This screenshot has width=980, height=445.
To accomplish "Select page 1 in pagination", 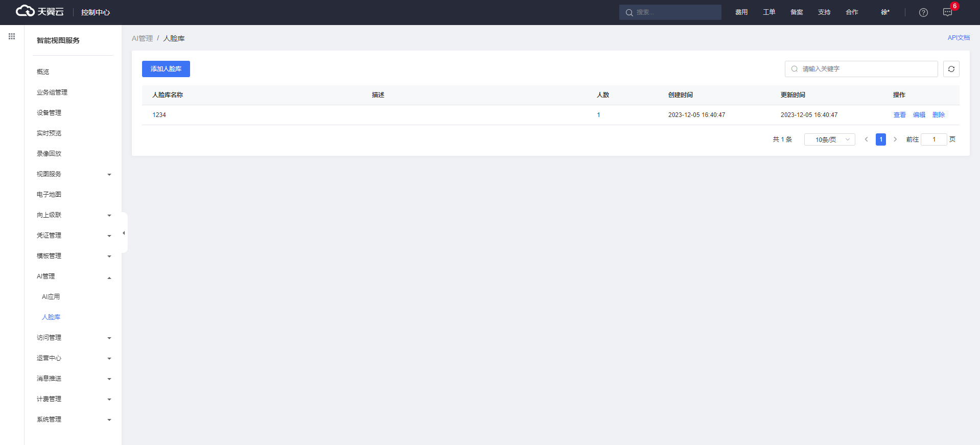I will tap(881, 139).
